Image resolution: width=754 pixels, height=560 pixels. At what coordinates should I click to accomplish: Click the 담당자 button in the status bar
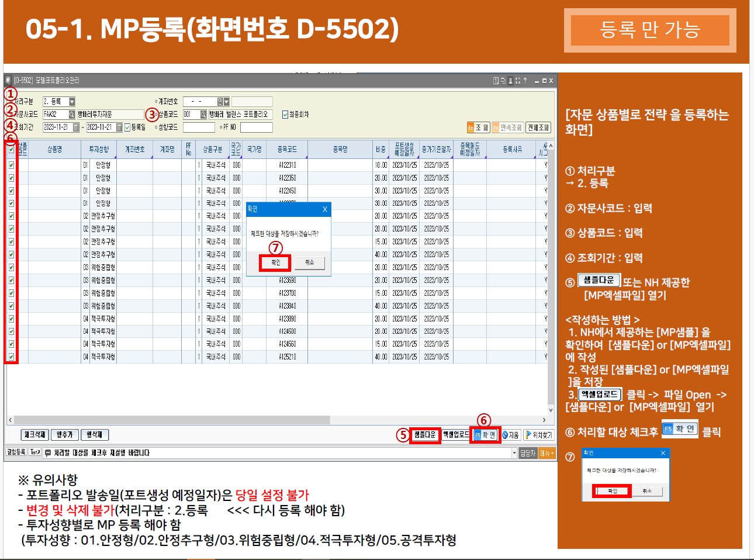tap(528, 453)
